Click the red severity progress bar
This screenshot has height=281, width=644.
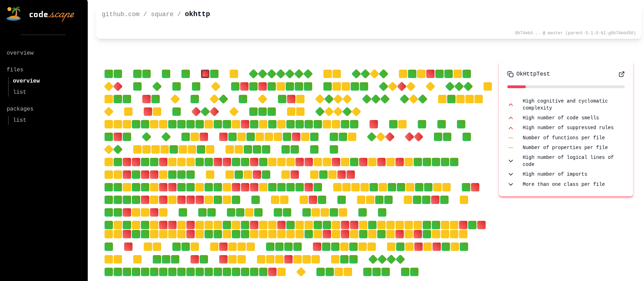click(516, 87)
